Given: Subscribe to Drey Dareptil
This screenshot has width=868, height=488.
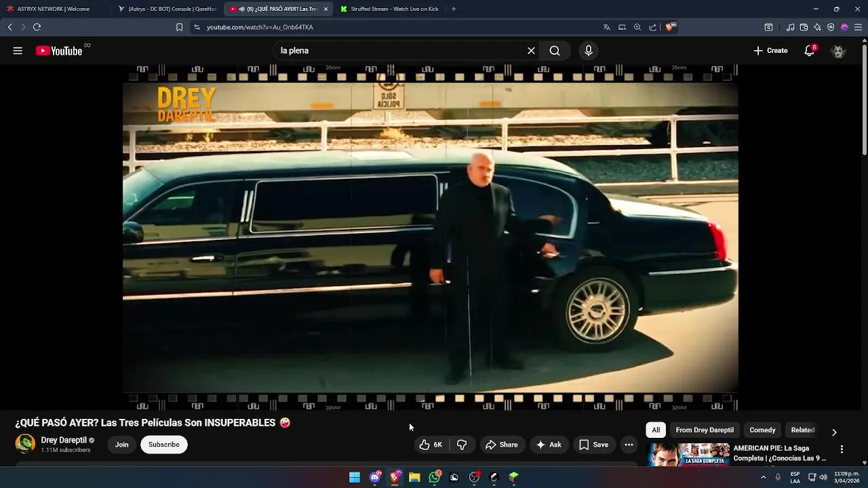Looking at the screenshot, I should coord(164,445).
